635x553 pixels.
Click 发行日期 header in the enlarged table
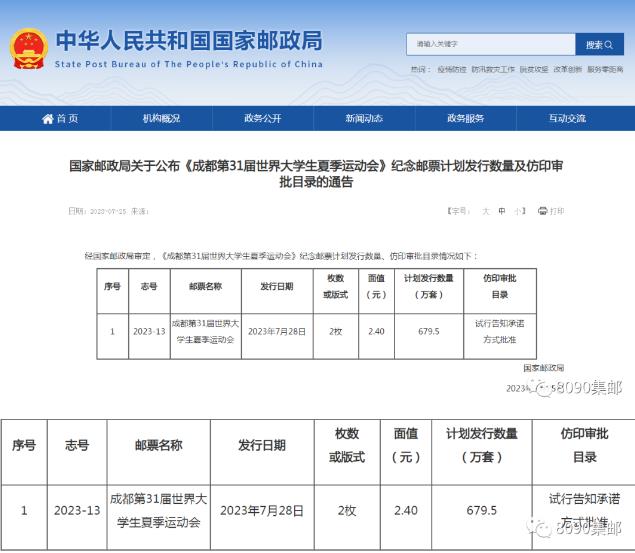(262, 445)
